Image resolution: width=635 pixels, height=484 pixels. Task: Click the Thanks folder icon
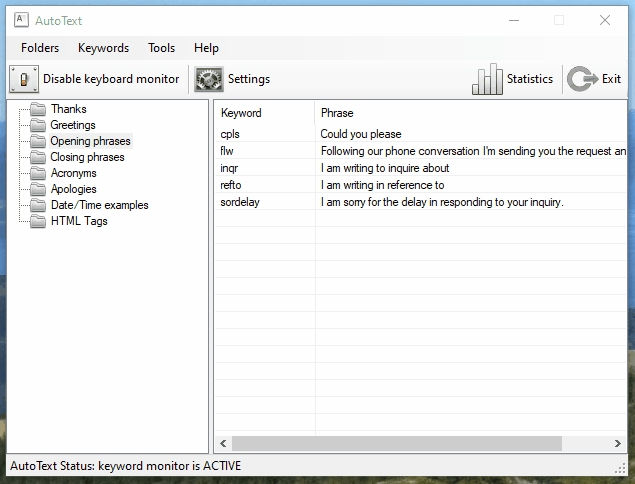38,109
